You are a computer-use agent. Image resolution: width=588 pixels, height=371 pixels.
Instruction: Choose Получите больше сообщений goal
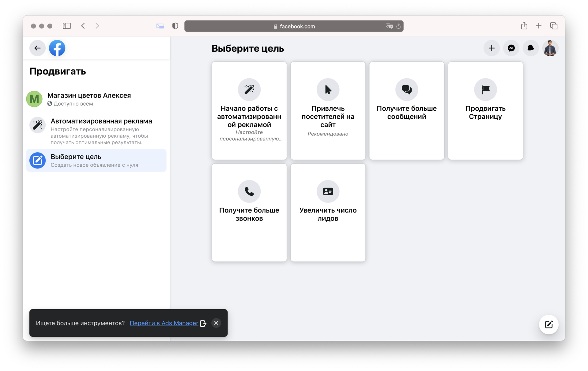[x=406, y=110]
